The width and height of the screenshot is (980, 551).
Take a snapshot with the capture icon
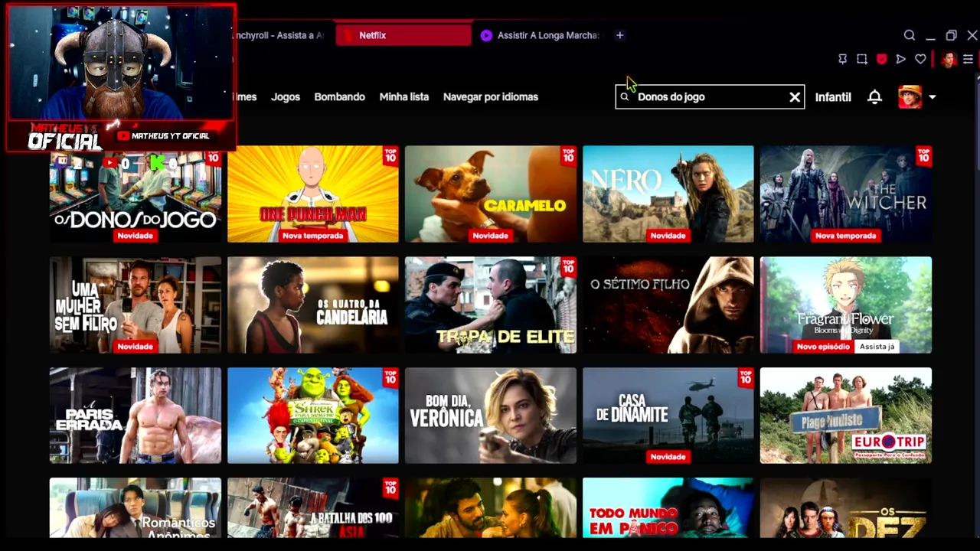point(862,59)
